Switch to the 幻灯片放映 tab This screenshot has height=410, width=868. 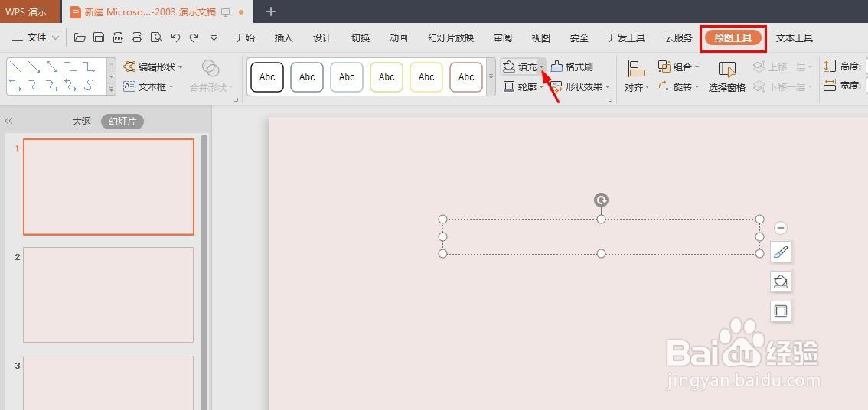451,37
